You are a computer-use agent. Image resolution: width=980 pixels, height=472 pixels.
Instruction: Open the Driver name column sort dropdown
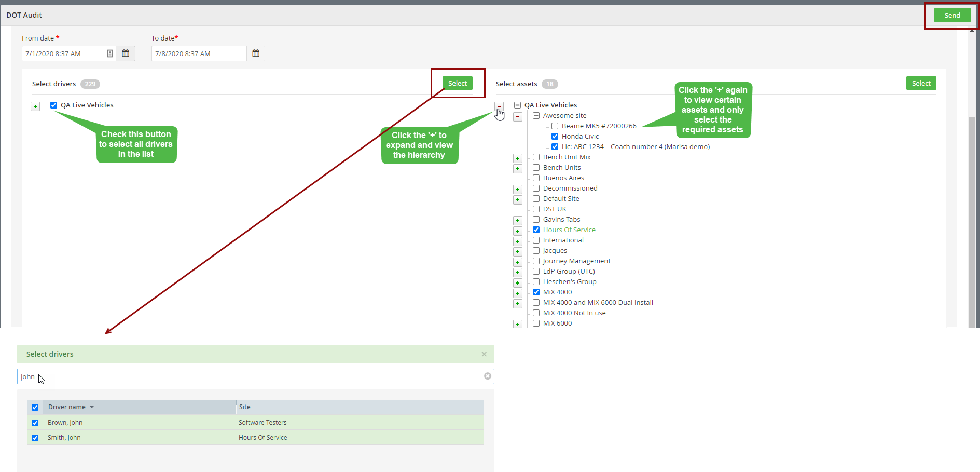(92, 407)
